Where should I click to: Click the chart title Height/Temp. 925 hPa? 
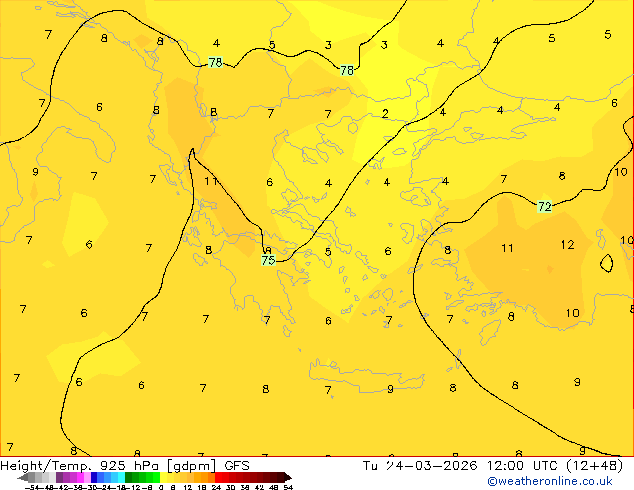[79, 466]
